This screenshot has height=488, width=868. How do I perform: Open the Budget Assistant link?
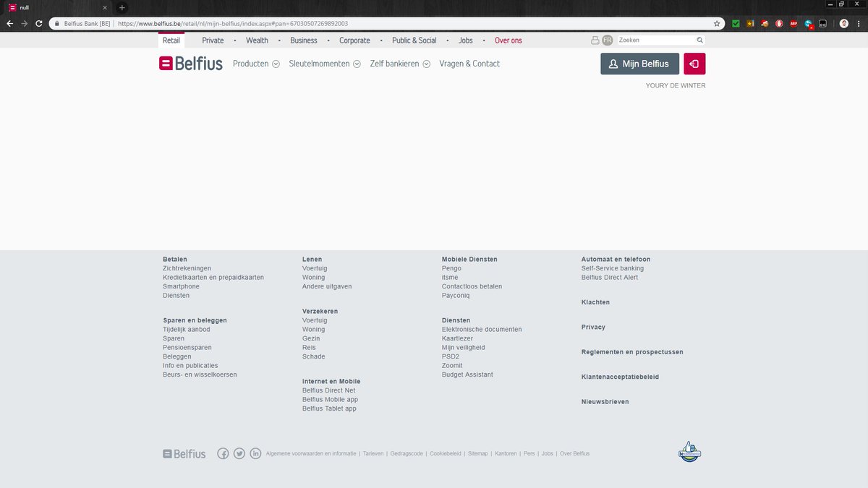[x=467, y=374]
